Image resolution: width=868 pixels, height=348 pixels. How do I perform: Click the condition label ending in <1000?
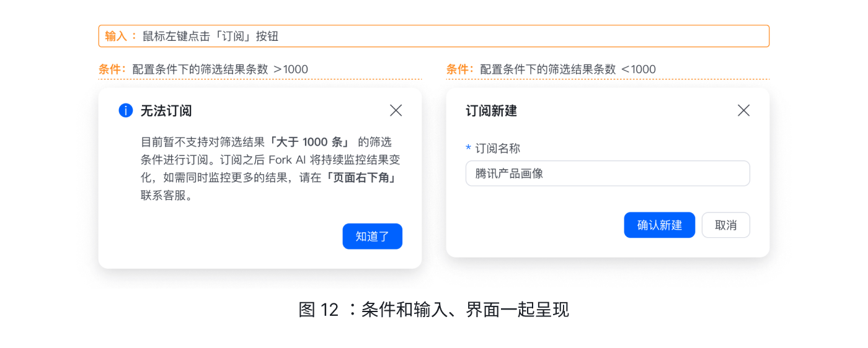(x=551, y=69)
